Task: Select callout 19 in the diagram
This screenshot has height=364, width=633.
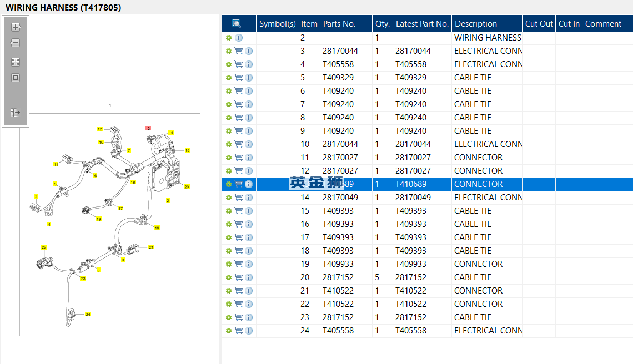Action: (98, 219)
